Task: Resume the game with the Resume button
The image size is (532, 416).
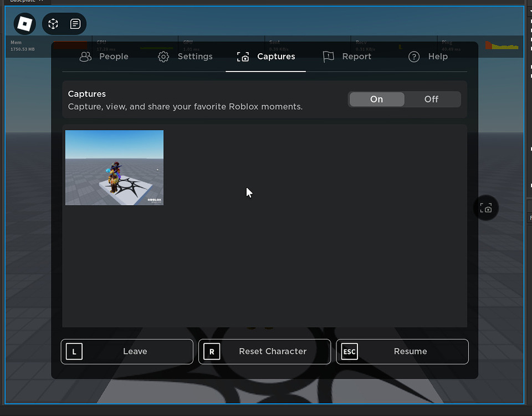Action: click(402, 351)
